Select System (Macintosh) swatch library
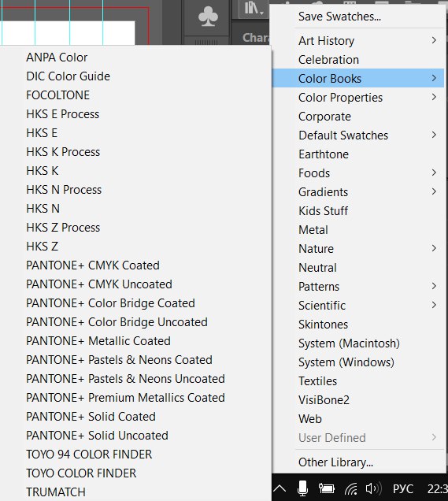The height and width of the screenshot is (501, 448). (x=358, y=343)
